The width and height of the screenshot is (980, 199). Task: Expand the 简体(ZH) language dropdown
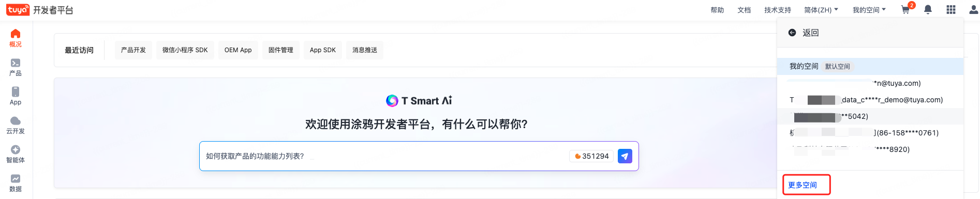pyautogui.click(x=821, y=10)
